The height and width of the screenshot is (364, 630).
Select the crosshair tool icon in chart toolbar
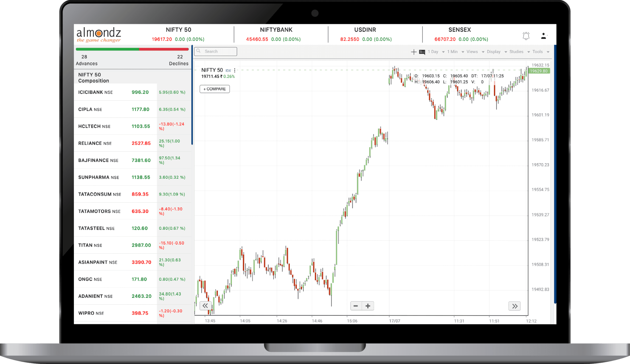[x=414, y=52]
